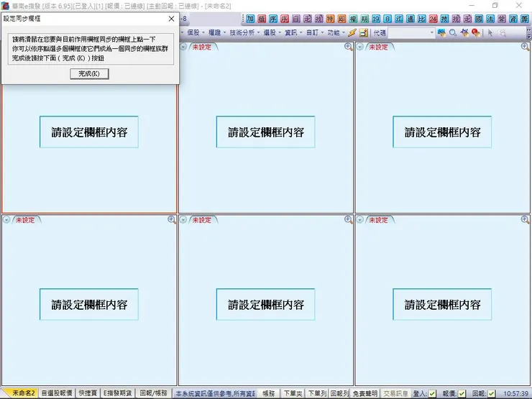Expand the top-right panel's round dropdown button
The height and width of the screenshot is (399, 532).
(x=360, y=47)
